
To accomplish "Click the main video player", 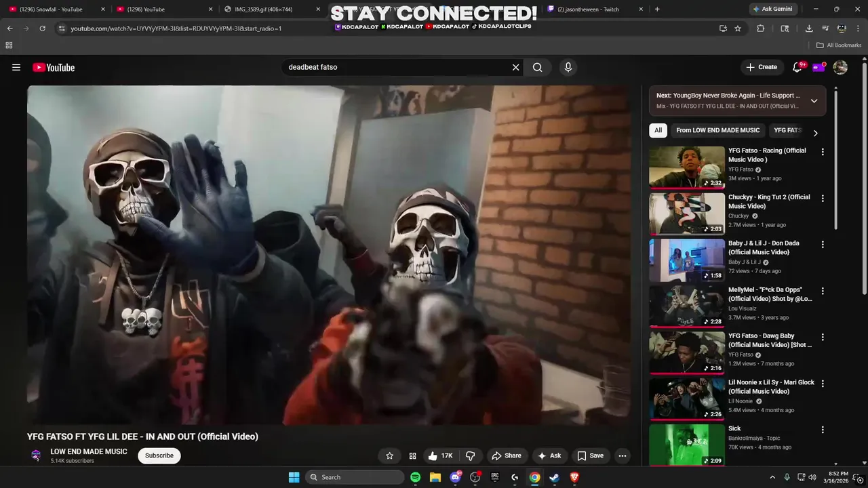I will (x=329, y=255).
